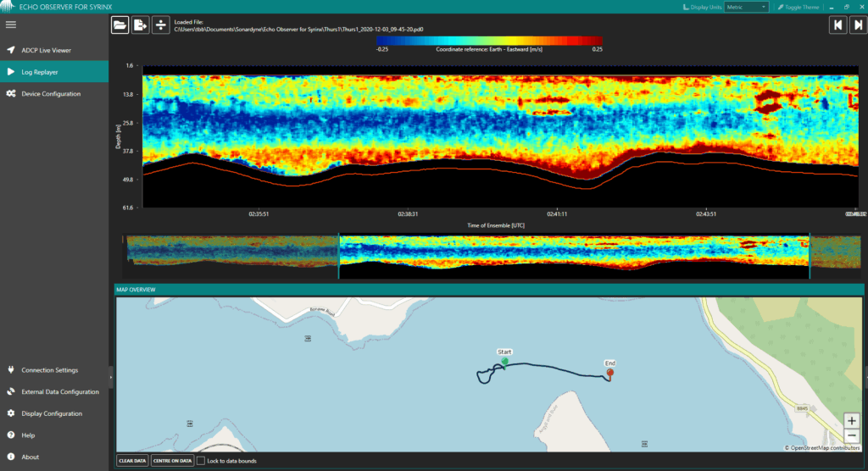Screen dimensions: 868x471
Task: Click the CENTRE ON DATA button
Action: coord(172,461)
